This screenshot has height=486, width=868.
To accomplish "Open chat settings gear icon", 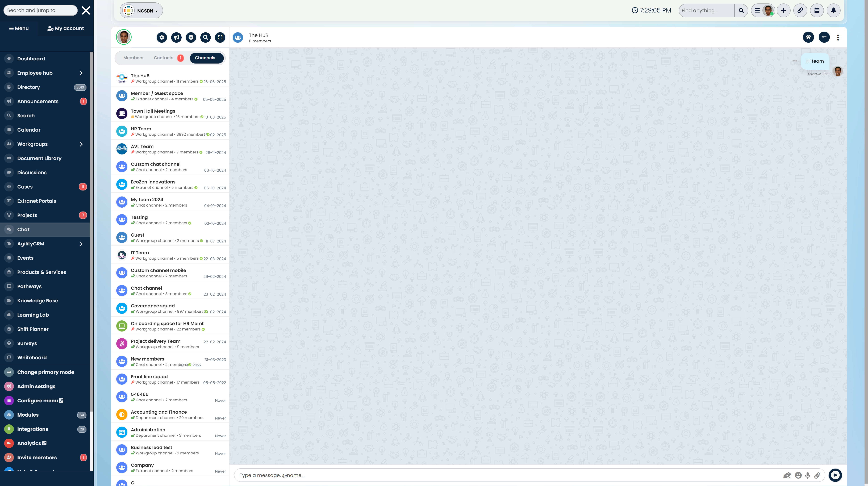I will point(162,37).
